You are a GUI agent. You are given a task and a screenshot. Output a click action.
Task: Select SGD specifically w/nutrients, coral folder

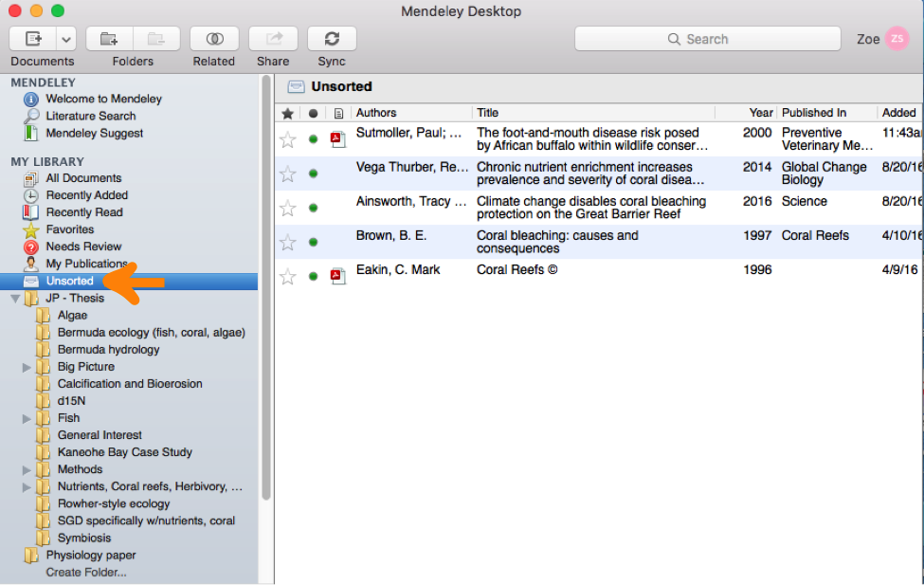point(146,521)
